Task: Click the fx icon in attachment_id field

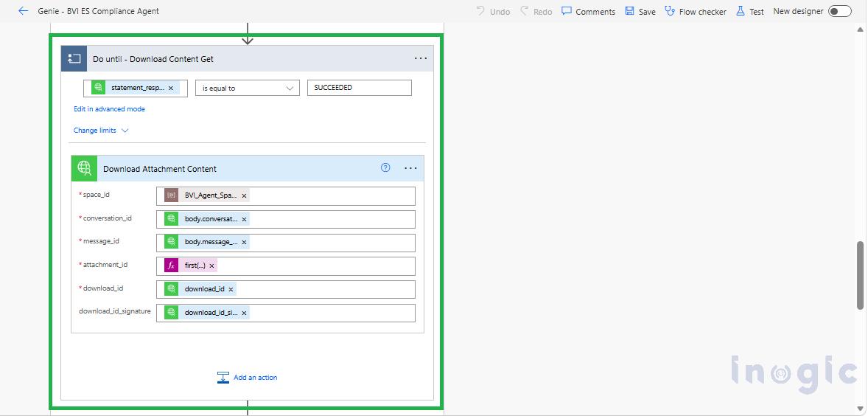Action: click(172, 266)
